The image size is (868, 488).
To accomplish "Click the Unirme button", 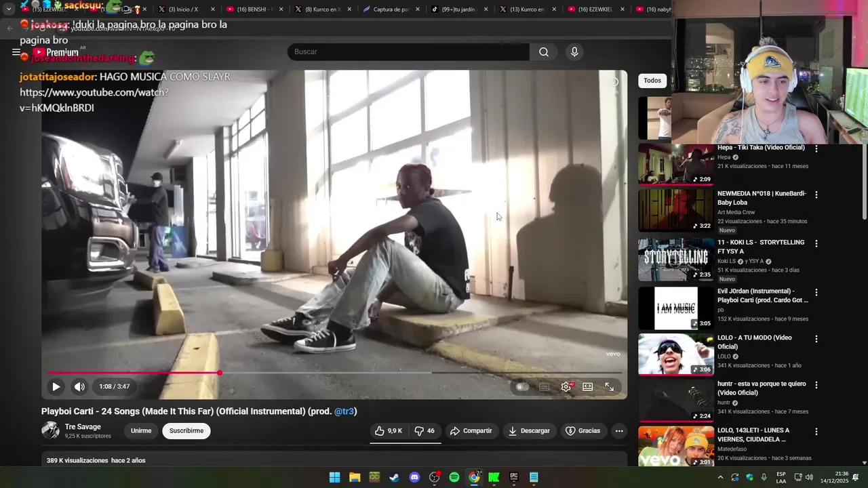I will point(141,431).
